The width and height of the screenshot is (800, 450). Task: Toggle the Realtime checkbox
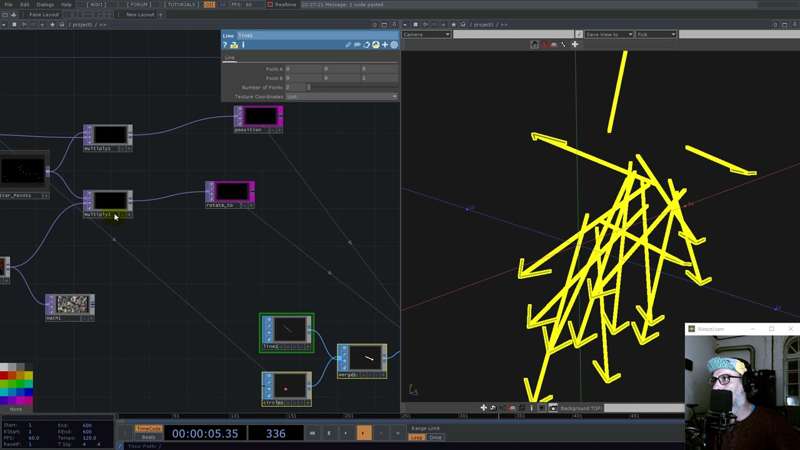point(270,5)
